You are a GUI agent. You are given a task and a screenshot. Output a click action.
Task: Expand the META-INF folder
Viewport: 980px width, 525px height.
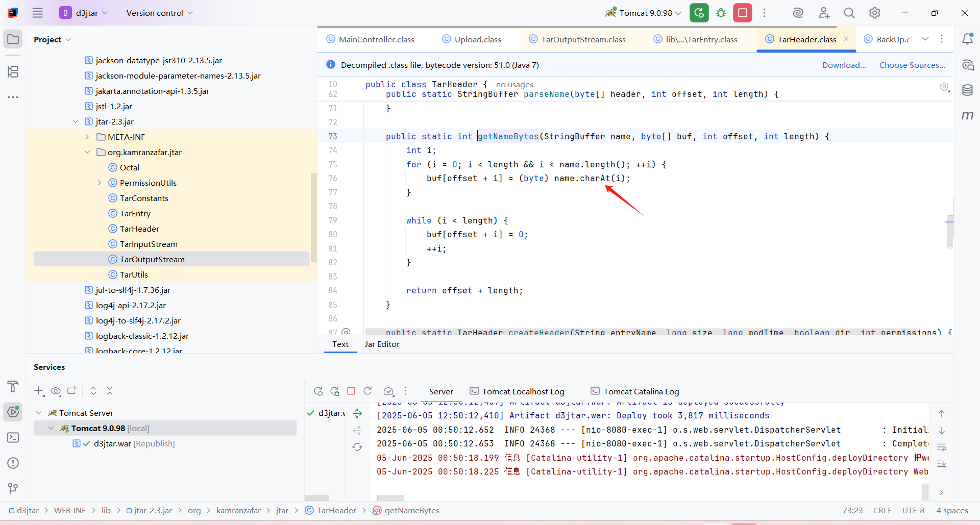point(87,137)
